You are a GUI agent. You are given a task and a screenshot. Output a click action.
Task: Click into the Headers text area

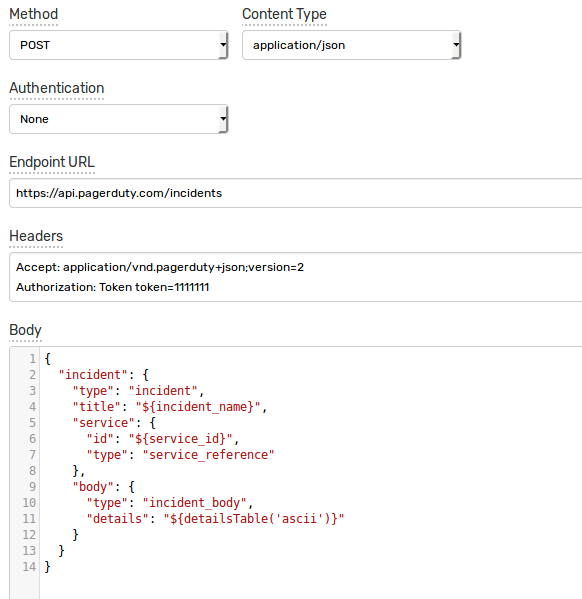(x=296, y=277)
